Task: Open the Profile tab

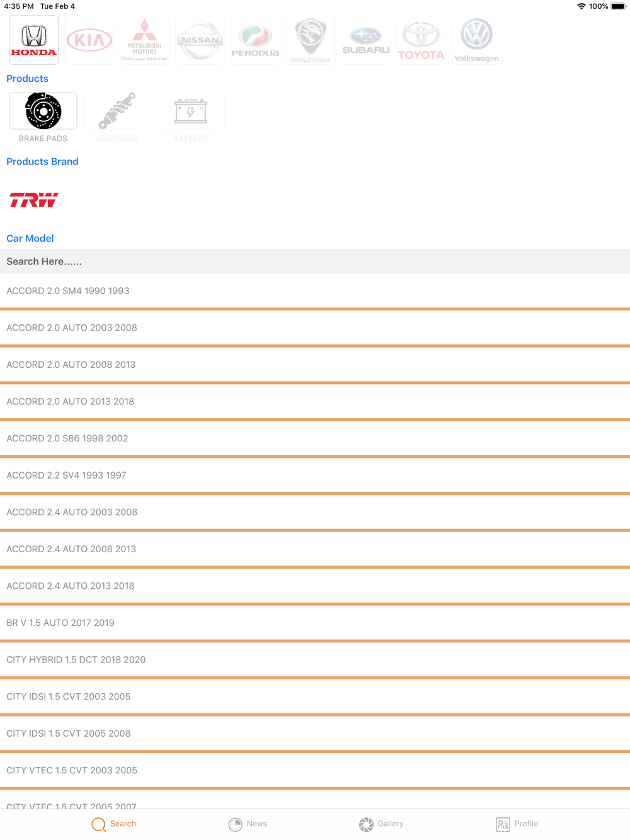Action: [x=517, y=824]
